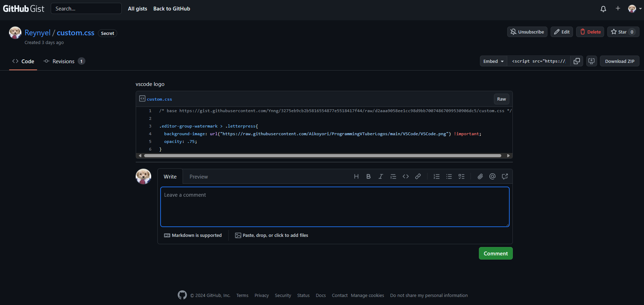Open the custom.css gist title link
The image size is (644, 305).
[x=76, y=32]
